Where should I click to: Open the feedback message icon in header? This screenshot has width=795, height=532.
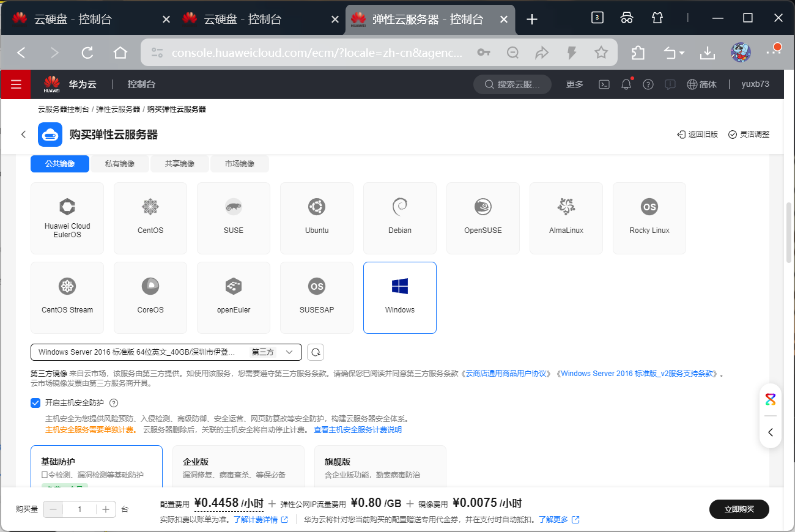[670, 84]
